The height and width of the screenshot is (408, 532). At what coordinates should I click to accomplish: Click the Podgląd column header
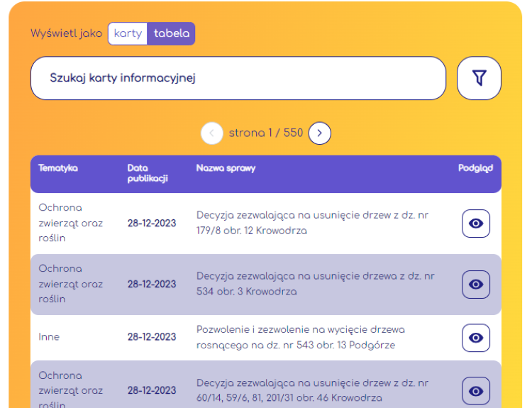tap(475, 168)
